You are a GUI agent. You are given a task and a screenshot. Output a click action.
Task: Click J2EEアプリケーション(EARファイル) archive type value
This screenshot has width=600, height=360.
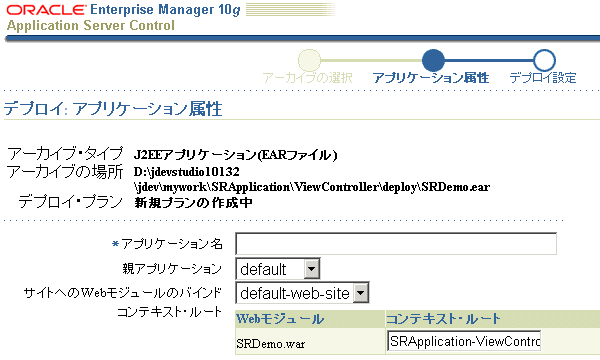[x=235, y=155]
